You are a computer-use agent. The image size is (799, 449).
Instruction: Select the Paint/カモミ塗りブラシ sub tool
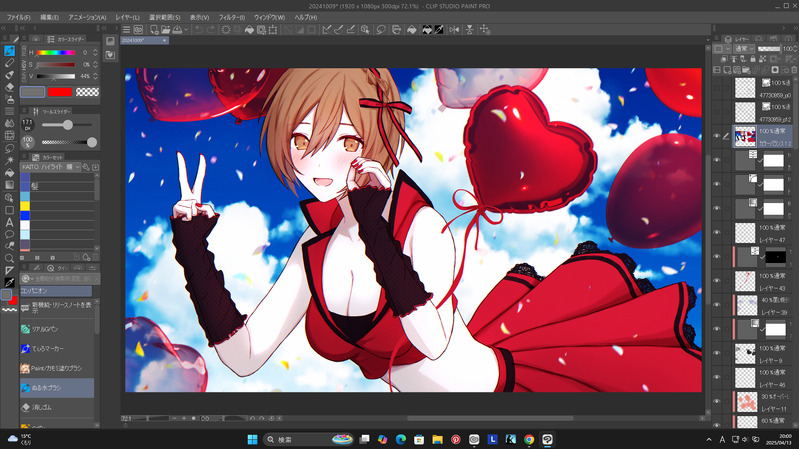tap(57, 368)
